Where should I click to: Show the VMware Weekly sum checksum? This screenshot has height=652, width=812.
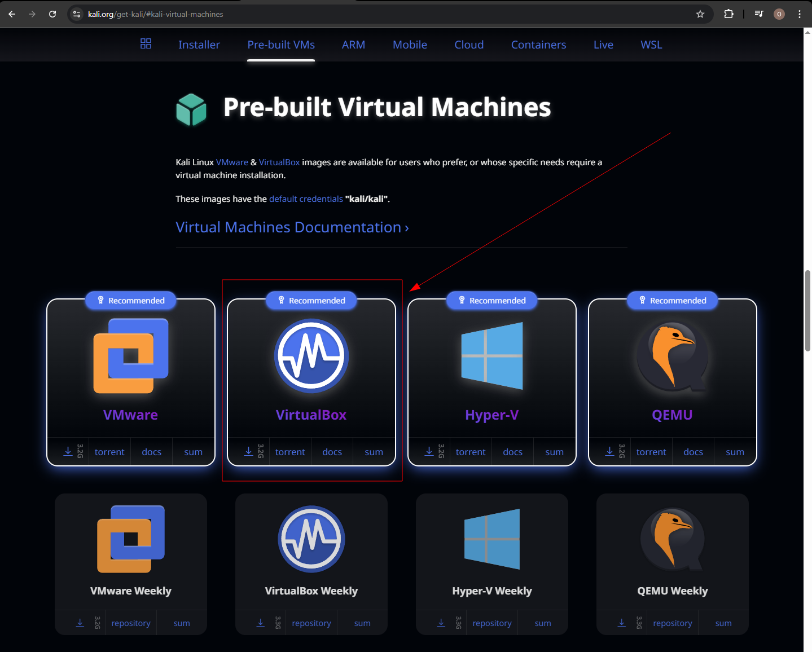(x=182, y=623)
